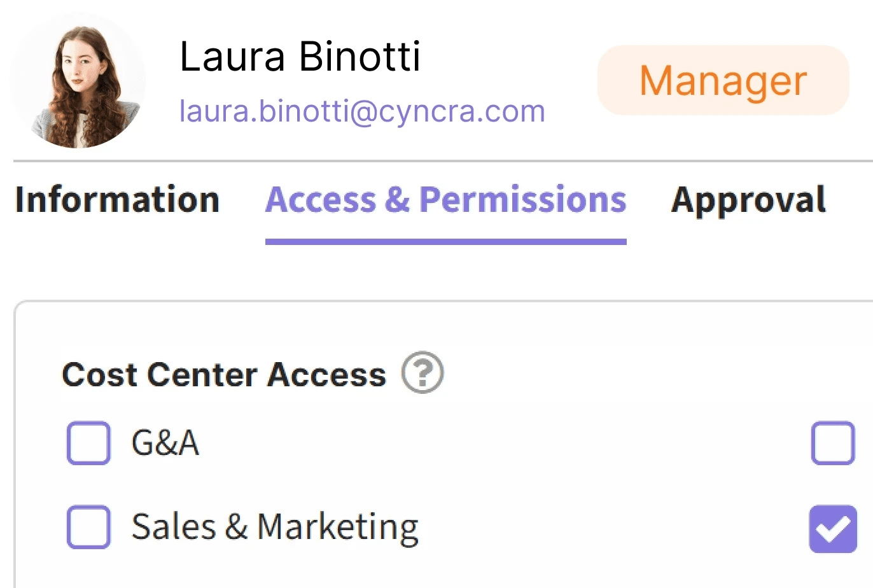Viewport: 873px width, 588px height.
Task: Select the Access & Permissions tab
Action: coord(446,199)
